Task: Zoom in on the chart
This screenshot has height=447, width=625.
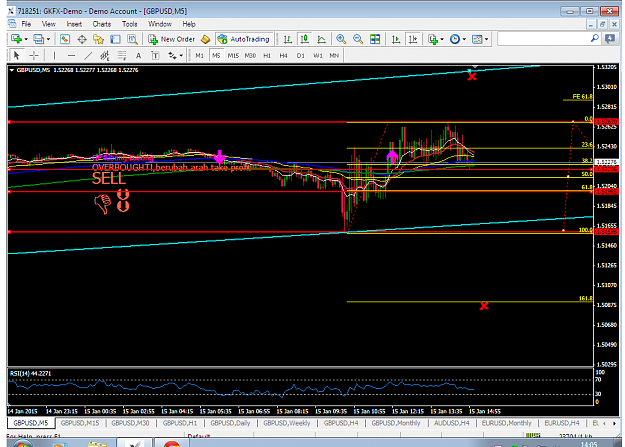Action: coord(341,39)
